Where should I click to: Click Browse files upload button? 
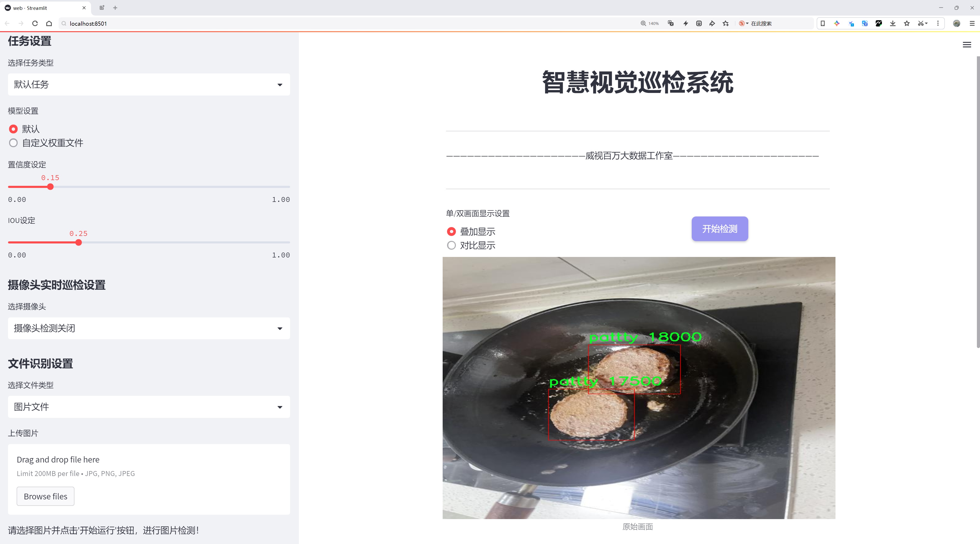[45, 496]
